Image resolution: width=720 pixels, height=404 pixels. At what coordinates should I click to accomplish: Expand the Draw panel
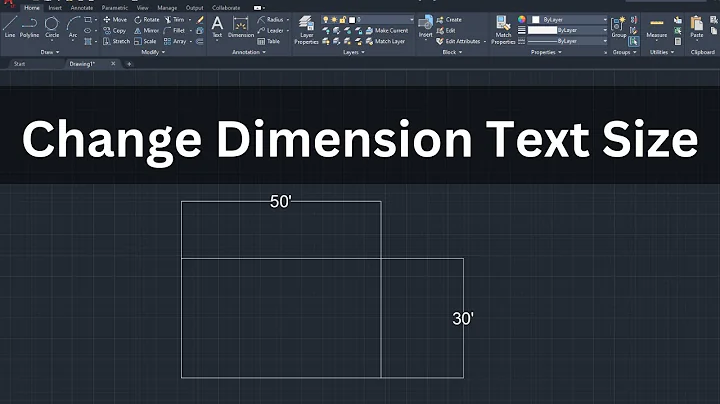click(x=50, y=52)
